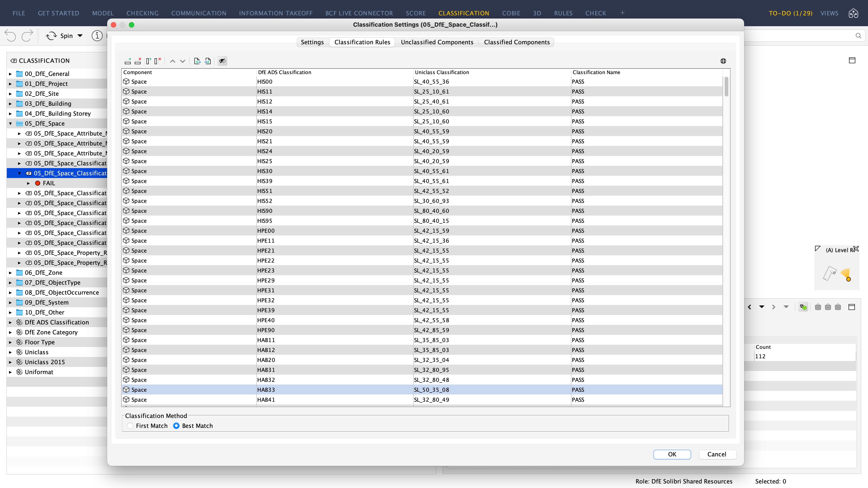
Task: Select the 10_DfE_Other folder
Action: 45,312
